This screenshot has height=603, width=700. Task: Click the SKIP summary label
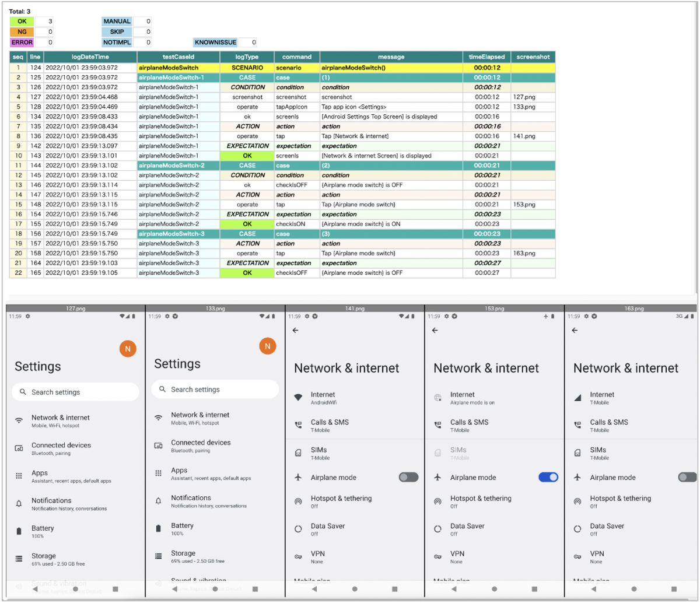tap(117, 31)
